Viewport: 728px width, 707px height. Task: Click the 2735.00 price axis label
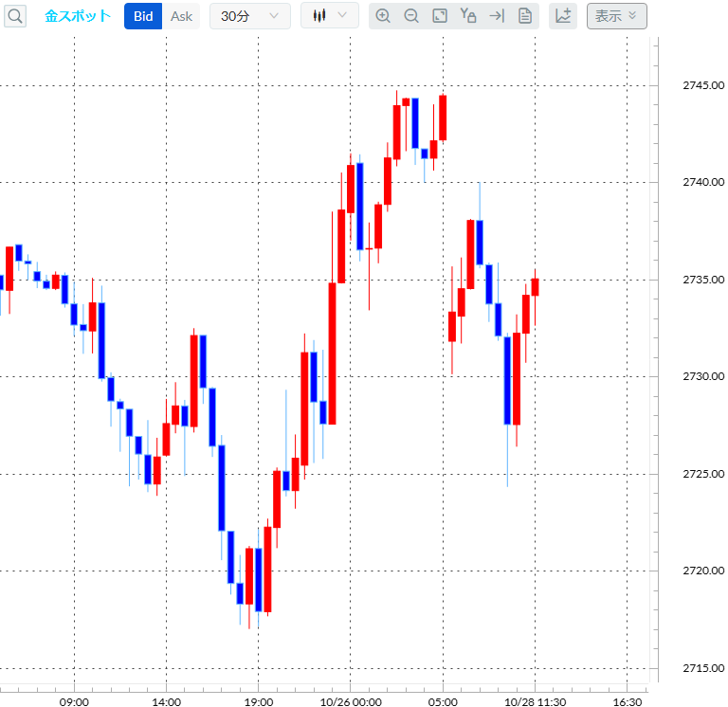point(703,280)
